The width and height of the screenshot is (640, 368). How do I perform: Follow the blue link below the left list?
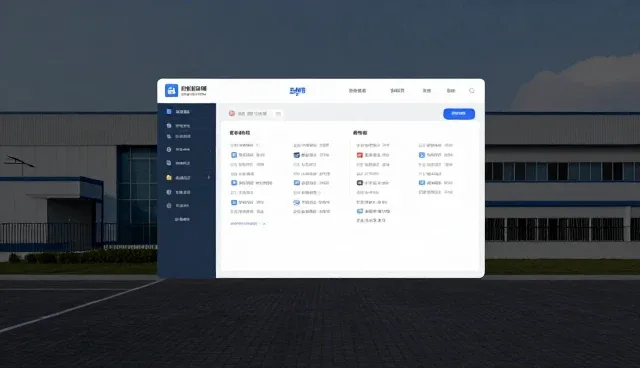(248, 224)
